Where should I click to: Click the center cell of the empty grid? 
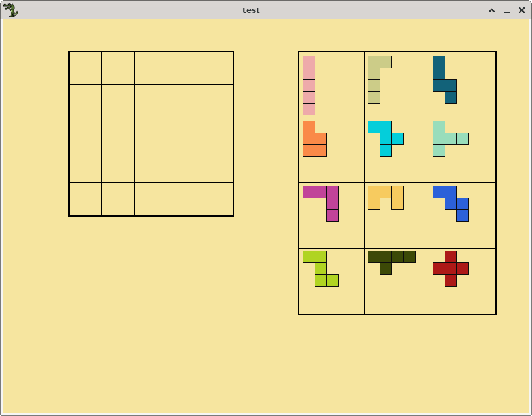pos(151,134)
